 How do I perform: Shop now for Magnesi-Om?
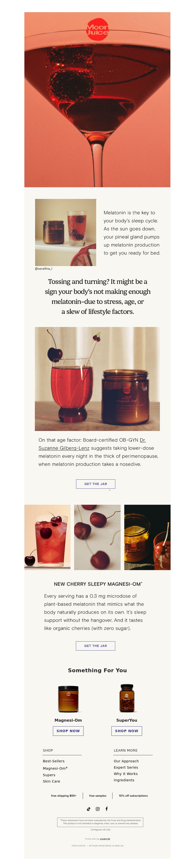click(68, 731)
